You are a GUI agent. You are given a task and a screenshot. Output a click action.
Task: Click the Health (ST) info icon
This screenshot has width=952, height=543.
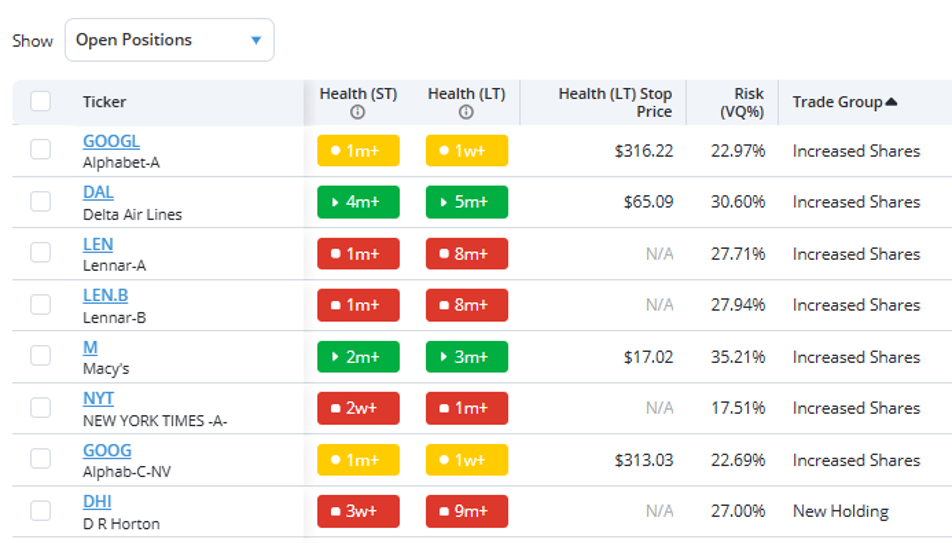pyautogui.click(x=358, y=112)
